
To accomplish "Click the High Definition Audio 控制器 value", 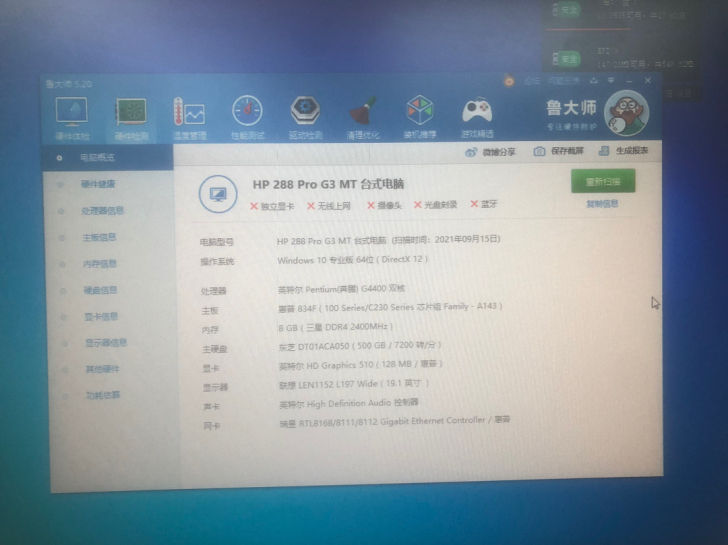I will [349, 403].
